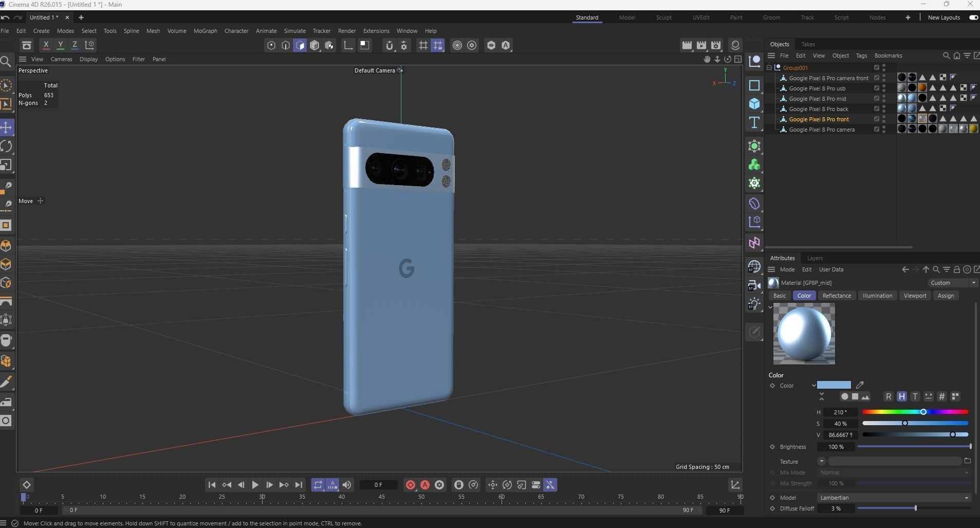Open the Mix Mode Normal dropdown

pyautogui.click(x=894, y=472)
